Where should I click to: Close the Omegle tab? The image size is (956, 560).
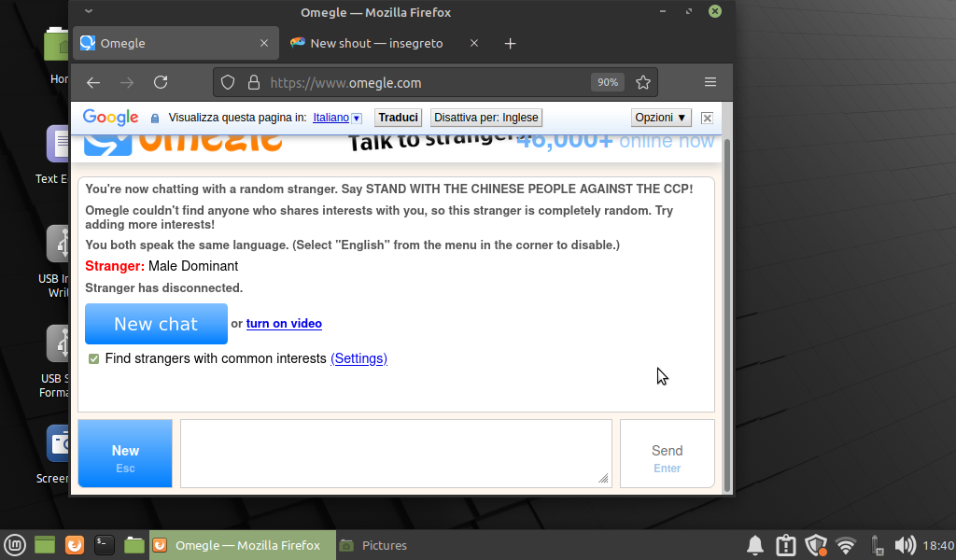point(264,43)
